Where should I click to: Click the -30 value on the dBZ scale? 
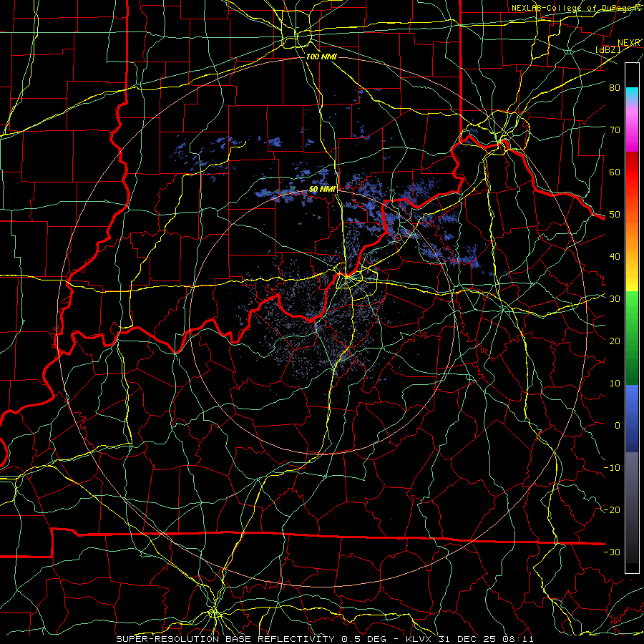coord(612,552)
